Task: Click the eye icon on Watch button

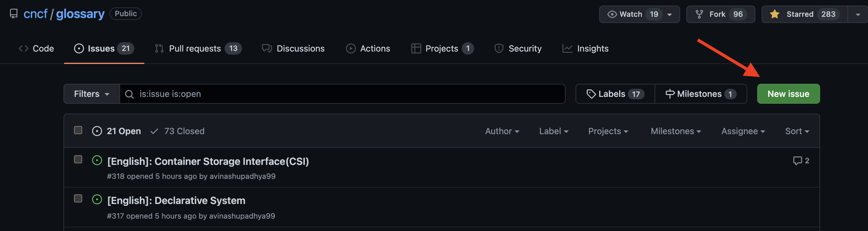Action: (x=612, y=14)
